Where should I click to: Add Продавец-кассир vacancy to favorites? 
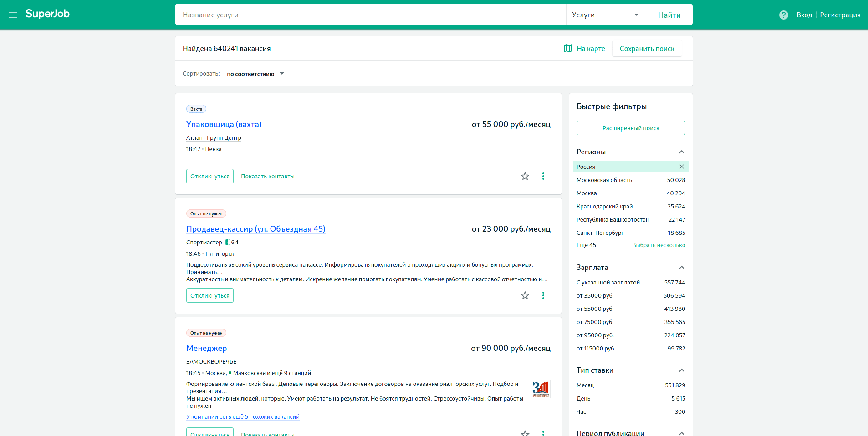pos(525,295)
